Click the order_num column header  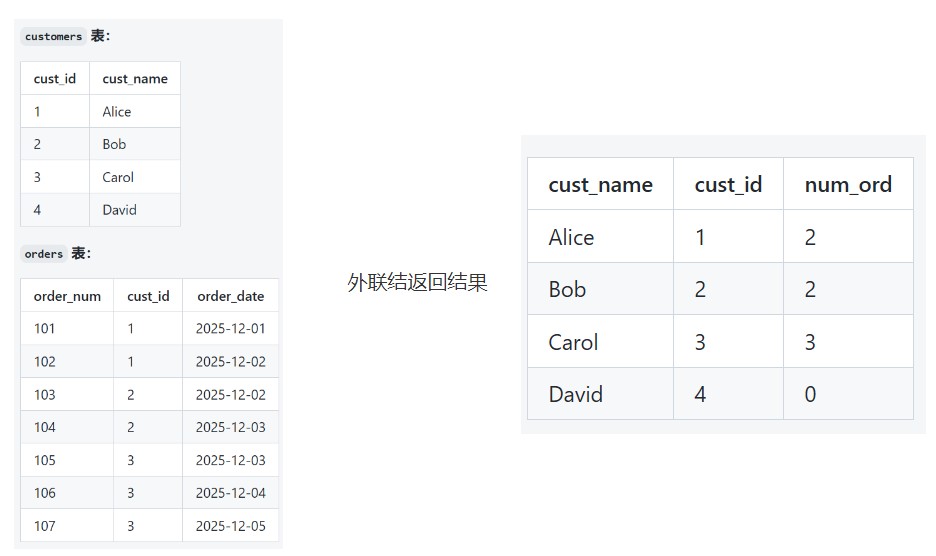(x=67, y=296)
